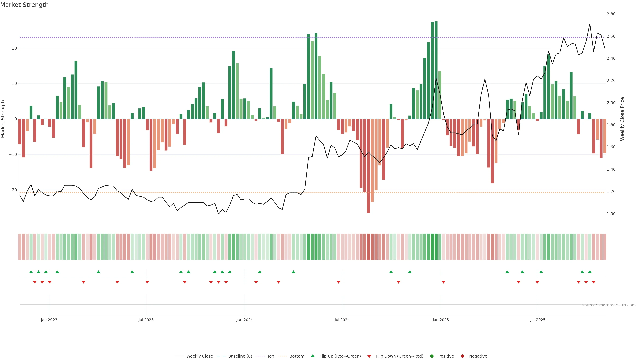Click the last red flip-down triangle marker
Image resolution: width=644 pixels, height=362 pixels.
tap(594, 282)
